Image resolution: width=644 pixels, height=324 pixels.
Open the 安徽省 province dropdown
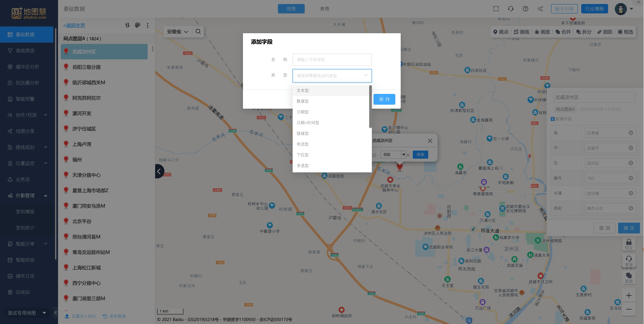(178, 32)
